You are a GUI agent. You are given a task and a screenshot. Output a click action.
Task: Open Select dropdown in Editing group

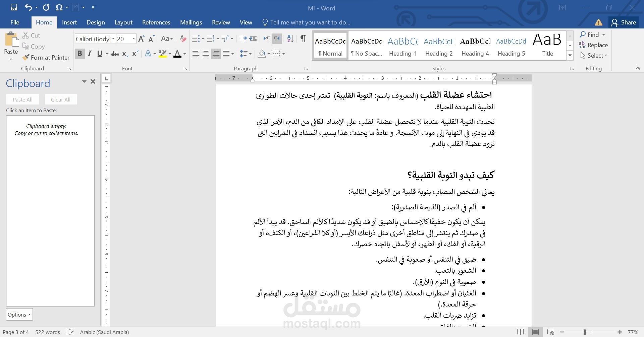tap(594, 56)
